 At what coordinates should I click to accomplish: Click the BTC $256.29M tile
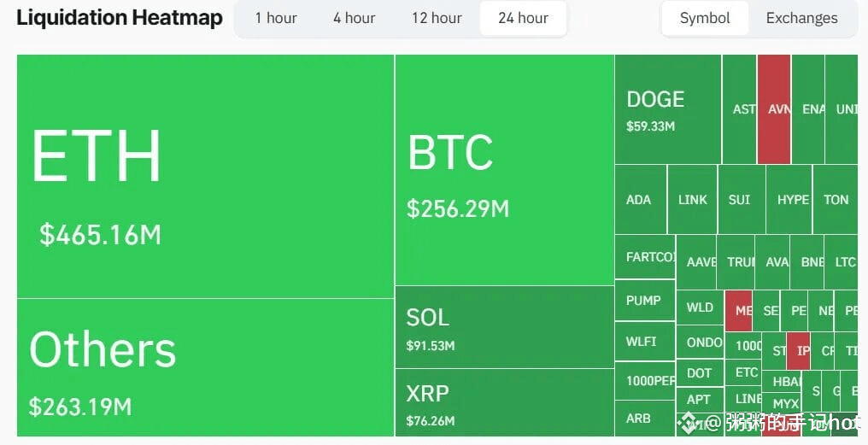pyautogui.click(x=504, y=170)
